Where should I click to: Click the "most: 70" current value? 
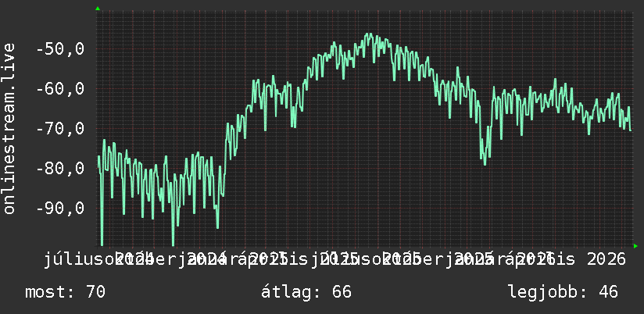pyautogui.click(x=66, y=292)
